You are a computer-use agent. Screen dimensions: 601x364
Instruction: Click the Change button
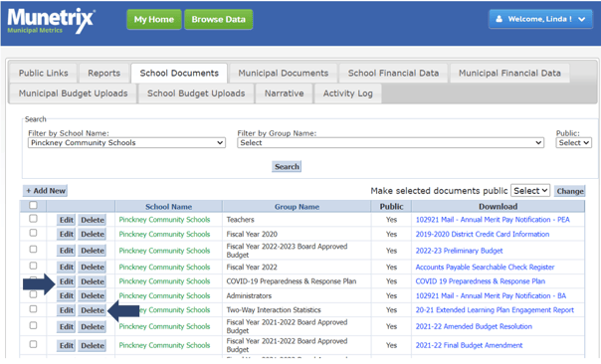[x=569, y=191]
